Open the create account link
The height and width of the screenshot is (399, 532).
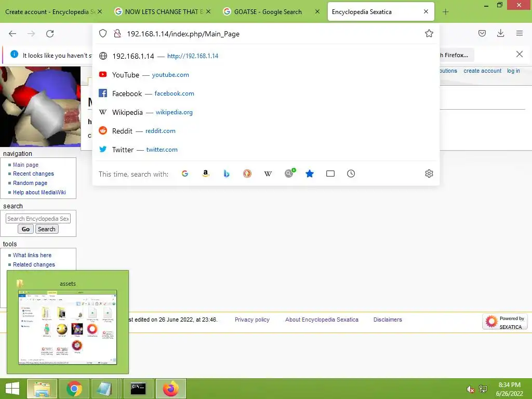(x=482, y=71)
